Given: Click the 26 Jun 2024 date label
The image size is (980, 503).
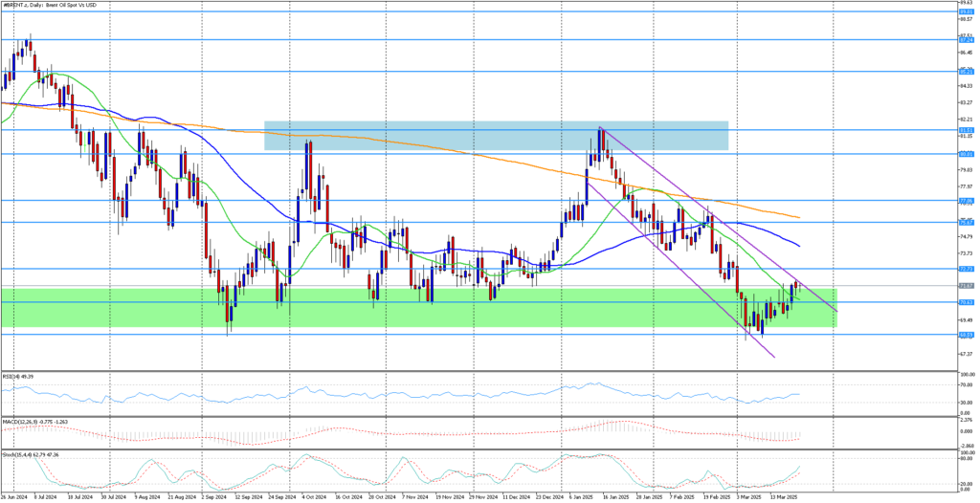Looking at the screenshot, I should pos(15,497).
